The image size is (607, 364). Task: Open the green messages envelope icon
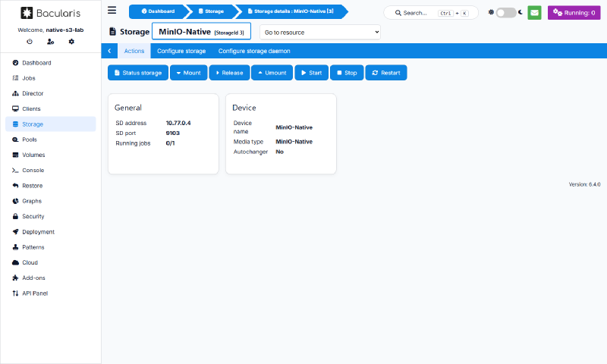534,13
